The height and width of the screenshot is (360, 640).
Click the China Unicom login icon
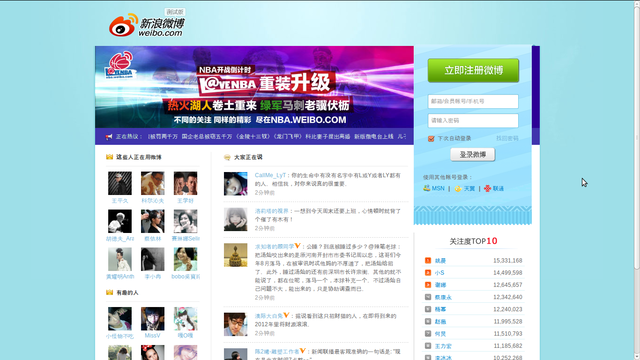[x=487, y=189]
